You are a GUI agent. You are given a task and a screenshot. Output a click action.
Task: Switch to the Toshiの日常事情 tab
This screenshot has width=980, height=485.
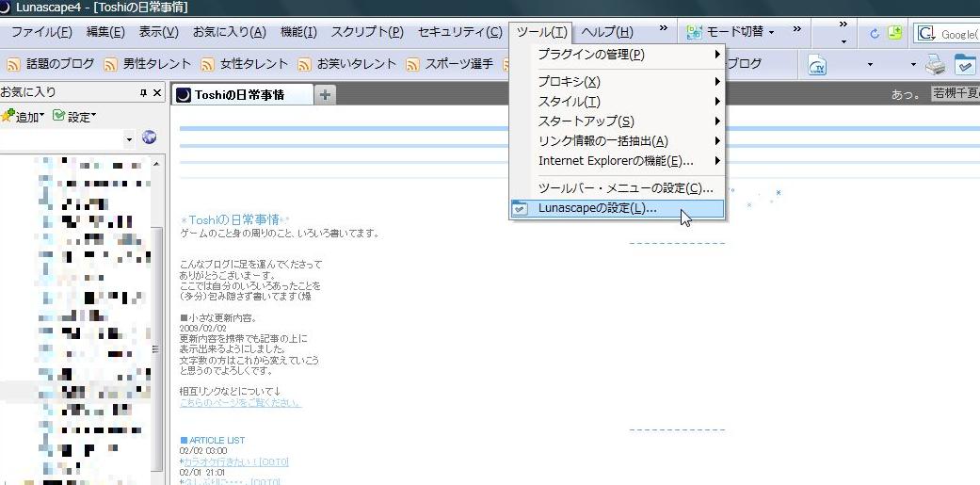(243, 95)
